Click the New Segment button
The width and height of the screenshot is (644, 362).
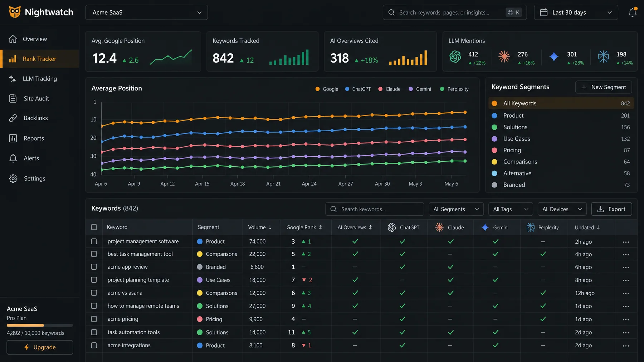[604, 87]
